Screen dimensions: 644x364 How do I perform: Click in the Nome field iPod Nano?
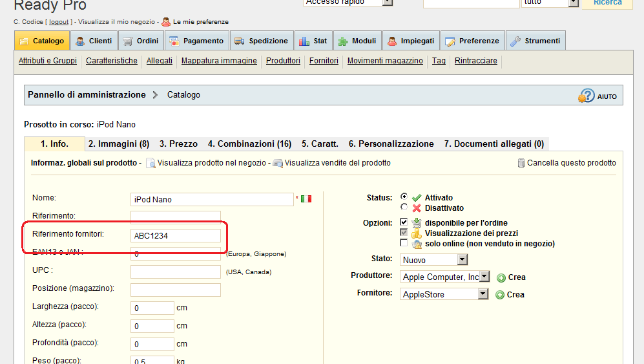(x=212, y=200)
